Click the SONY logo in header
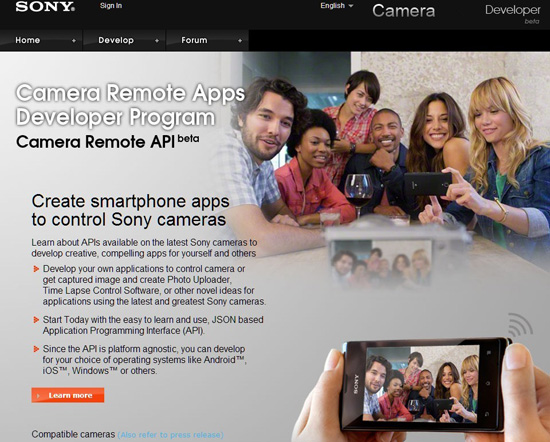Screen dimensions: 550x442 coord(45,7)
